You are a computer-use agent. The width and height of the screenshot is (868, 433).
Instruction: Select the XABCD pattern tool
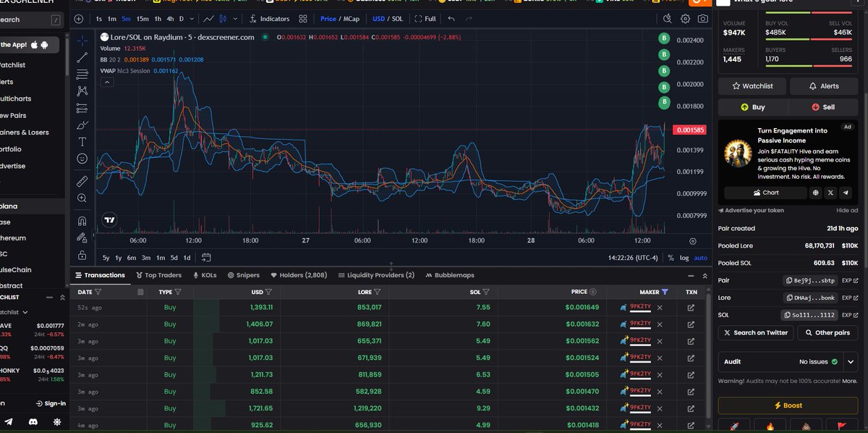click(82, 91)
